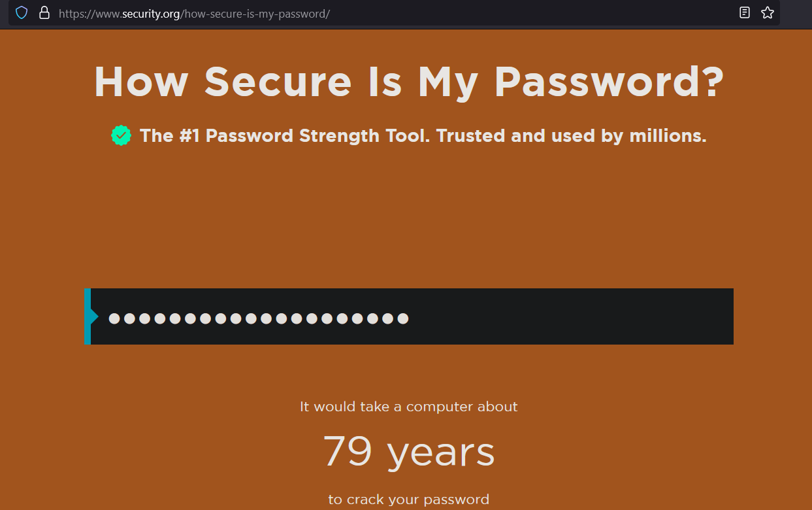The image size is (812, 510).
Task: Click empty right side of password box
Action: click(x=572, y=316)
